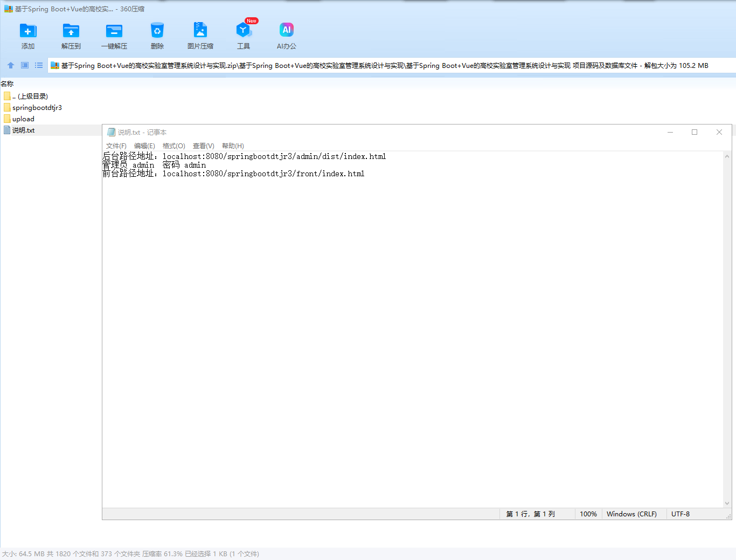Click the 管理员 admin 密码 admin line
The width and height of the screenshot is (736, 560).
[x=154, y=165]
